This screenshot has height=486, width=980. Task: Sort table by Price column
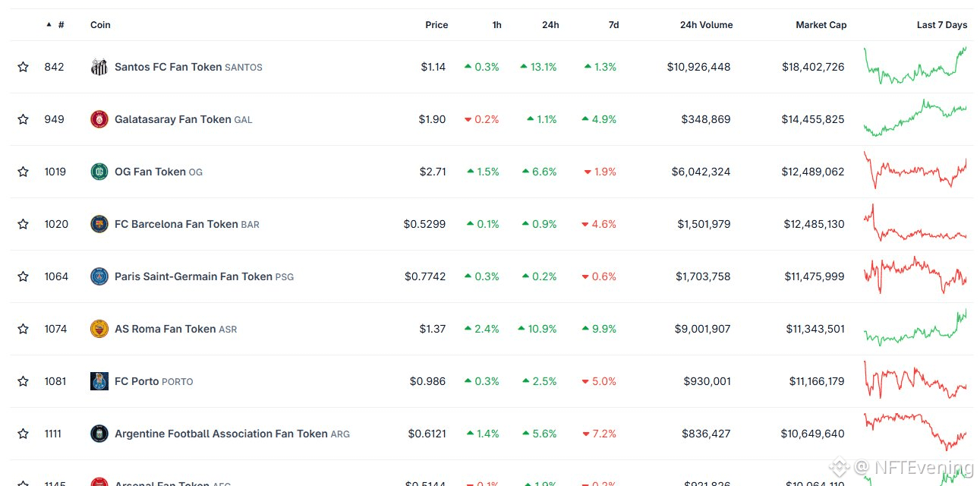coord(436,25)
